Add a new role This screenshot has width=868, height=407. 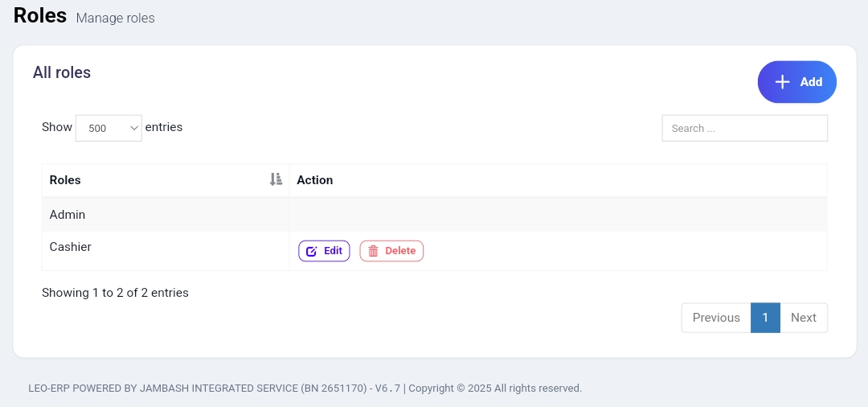[797, 82]
